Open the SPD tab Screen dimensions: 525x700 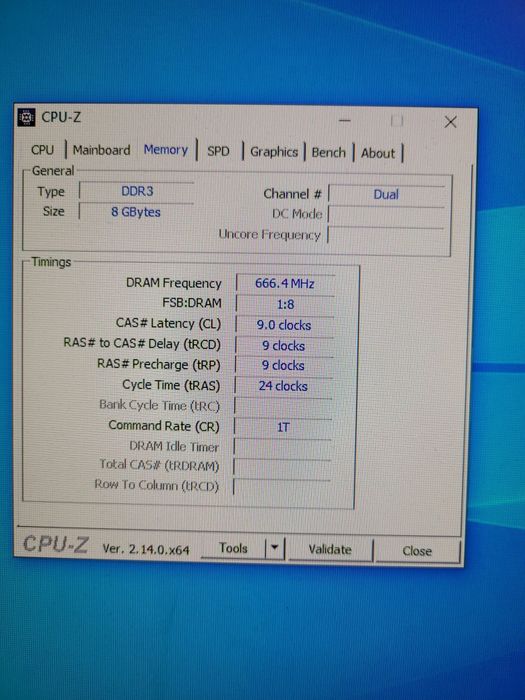(x=218, y=151)
